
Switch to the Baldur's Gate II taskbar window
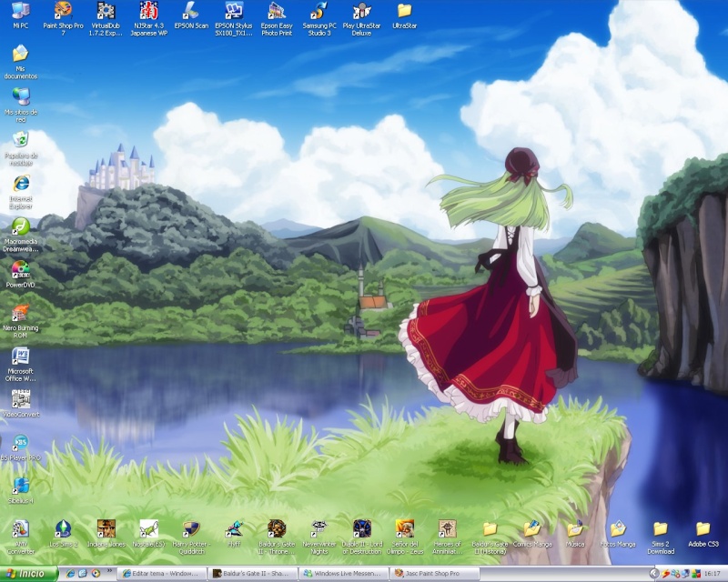[x=252, y=574]
